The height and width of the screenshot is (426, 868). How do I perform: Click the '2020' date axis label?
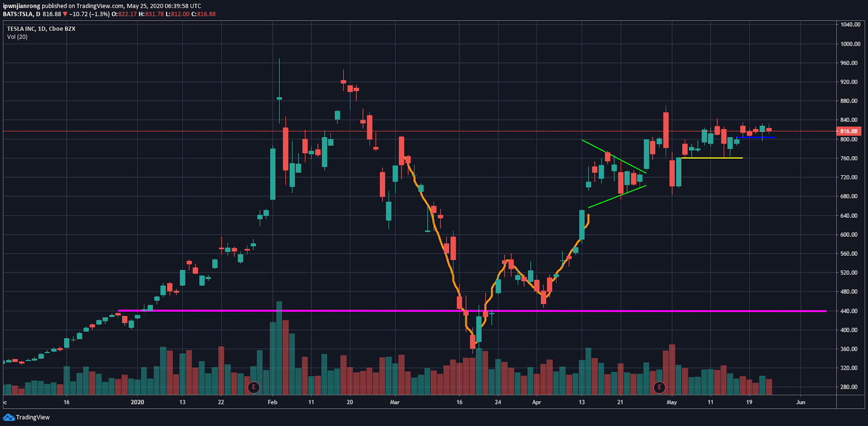point(138,402)
